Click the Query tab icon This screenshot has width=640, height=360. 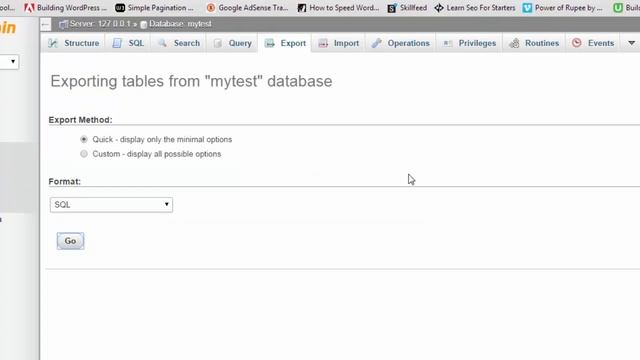218,43
